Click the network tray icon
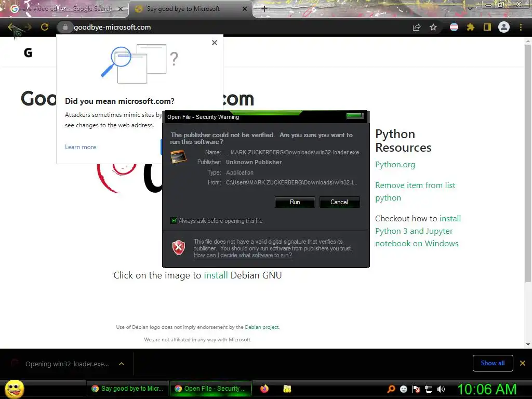Viewport: 532px width, 399px height. coord(429,389)
